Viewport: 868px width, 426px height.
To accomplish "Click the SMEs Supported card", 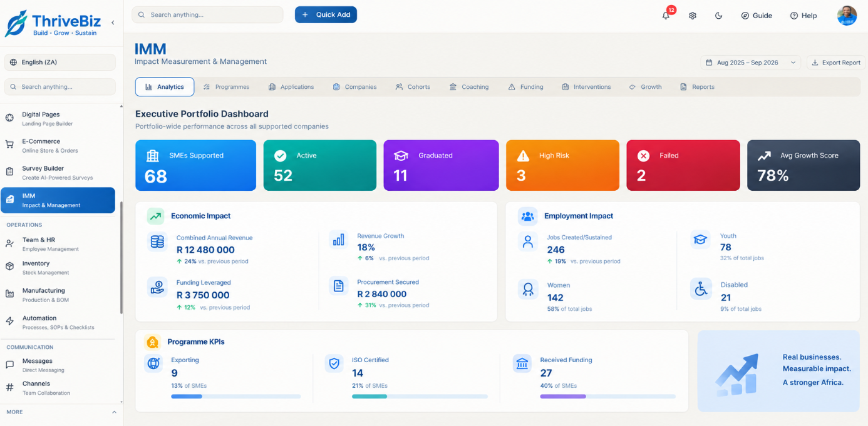I will [195, 165].
